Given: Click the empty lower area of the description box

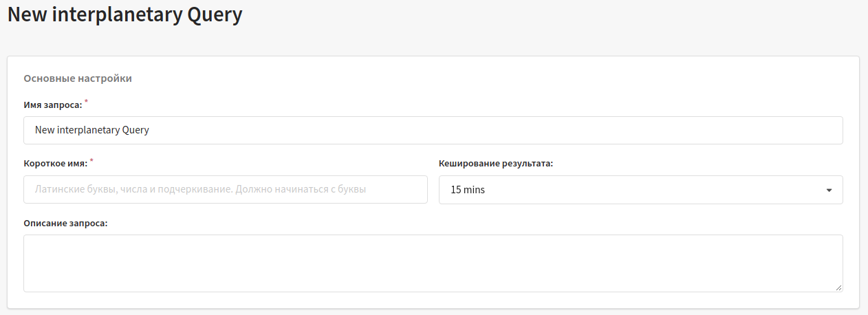Looking at the screenshot, I should point(433,279).
